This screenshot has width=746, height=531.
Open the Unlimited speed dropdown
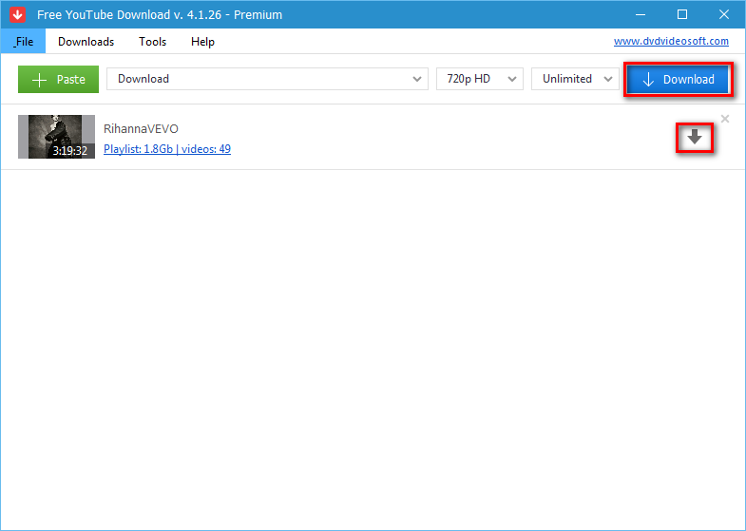tap(575, 79)
